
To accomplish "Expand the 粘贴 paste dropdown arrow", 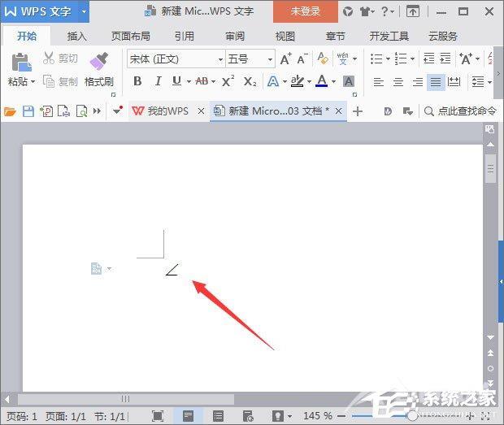I will (33, 82).
